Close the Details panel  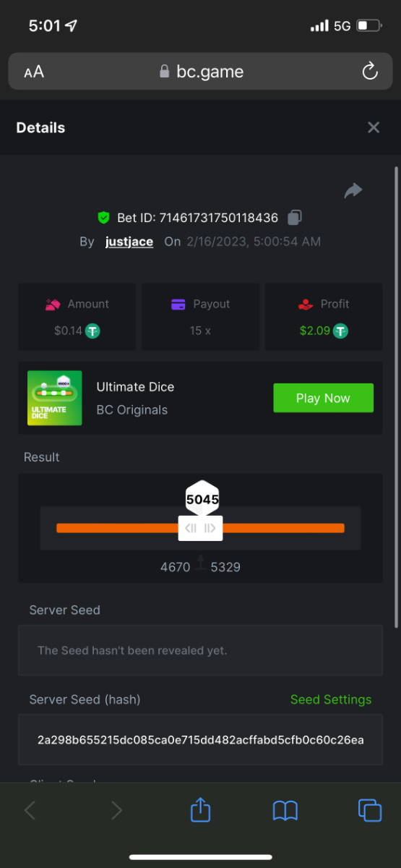(x=374, y=127)
